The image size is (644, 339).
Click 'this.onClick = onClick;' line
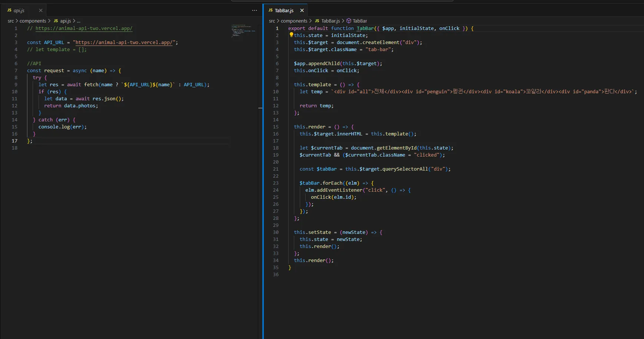coord(326,71)
